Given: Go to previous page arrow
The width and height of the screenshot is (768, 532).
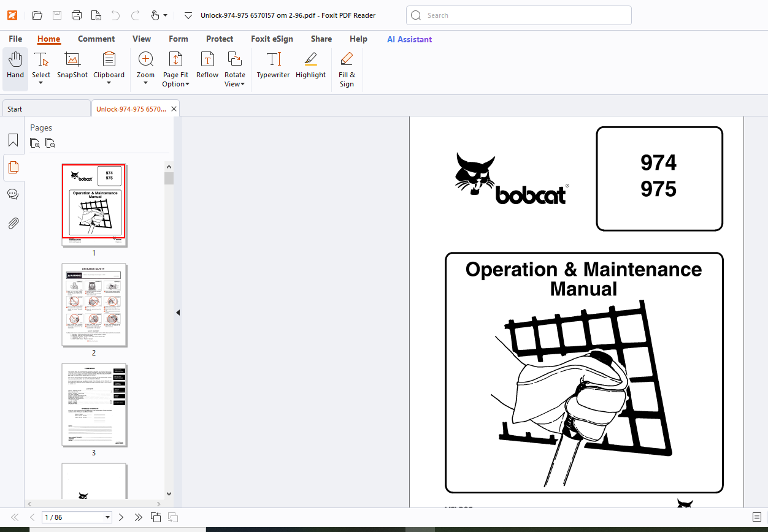Looking at the screenshot, I should point(32,517).
